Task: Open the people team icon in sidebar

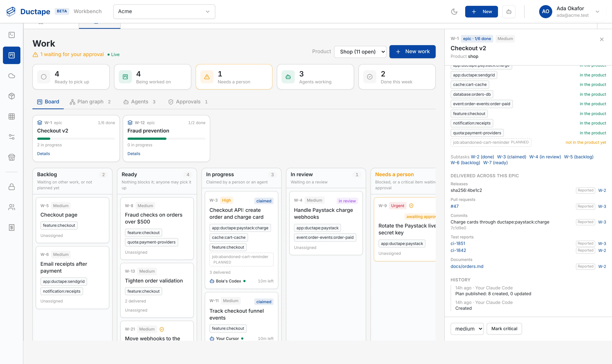Action: tap(11, 207)
